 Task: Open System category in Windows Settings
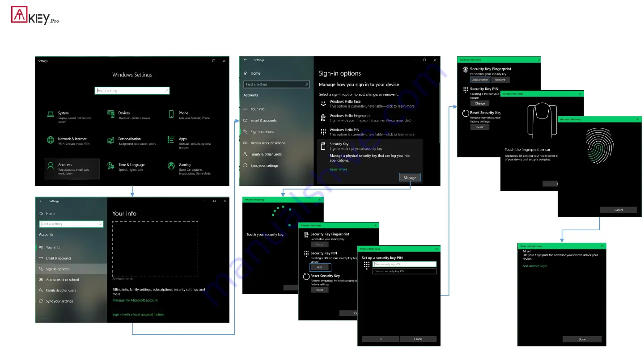click(70, 117)
